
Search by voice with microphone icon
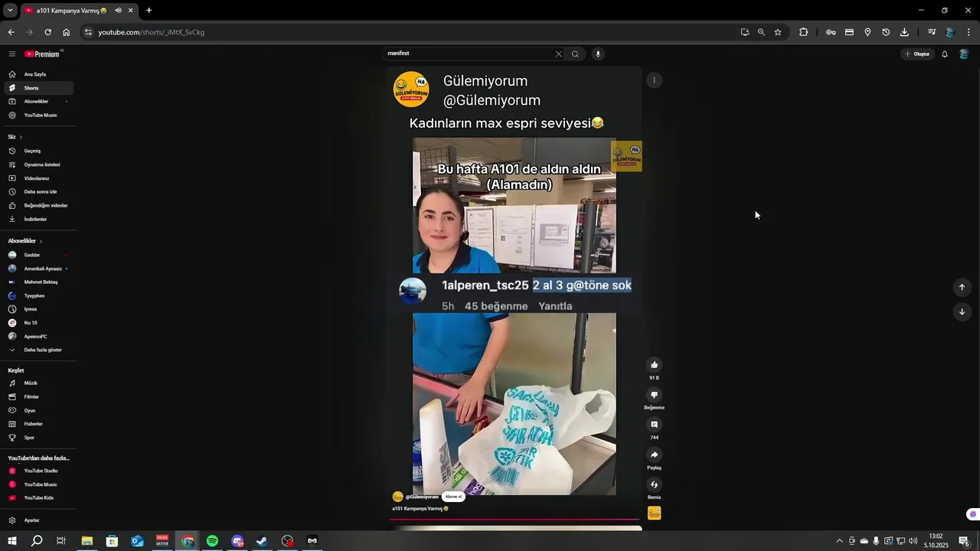tap(598, 54)
